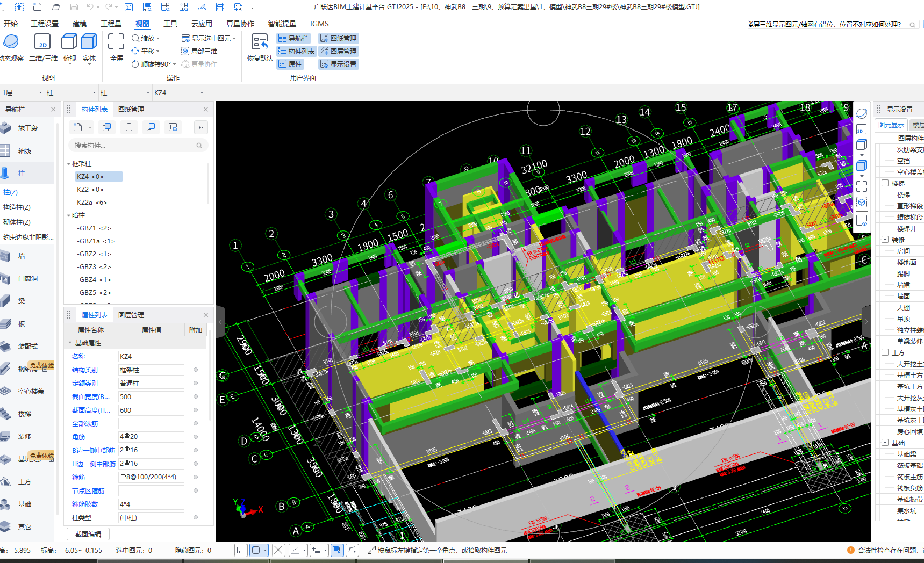Toggle 导航栏 panel button in ribbon

[293, 38]
